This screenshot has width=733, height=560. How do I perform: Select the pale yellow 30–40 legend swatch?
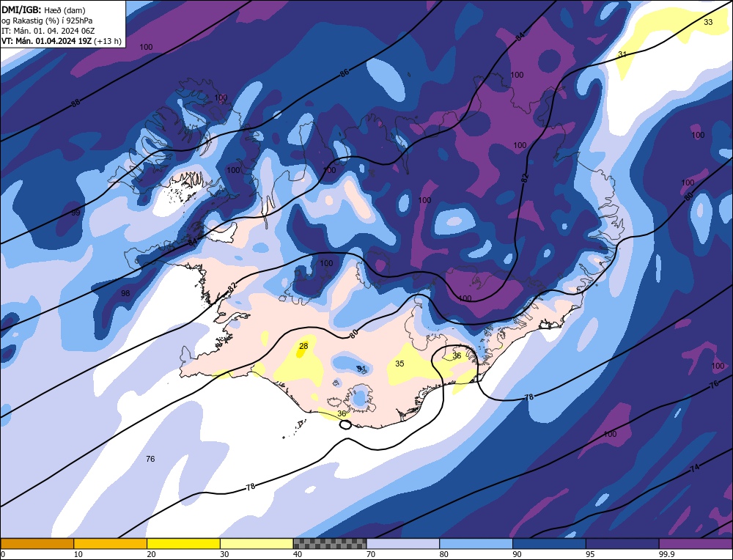(257, 543)
